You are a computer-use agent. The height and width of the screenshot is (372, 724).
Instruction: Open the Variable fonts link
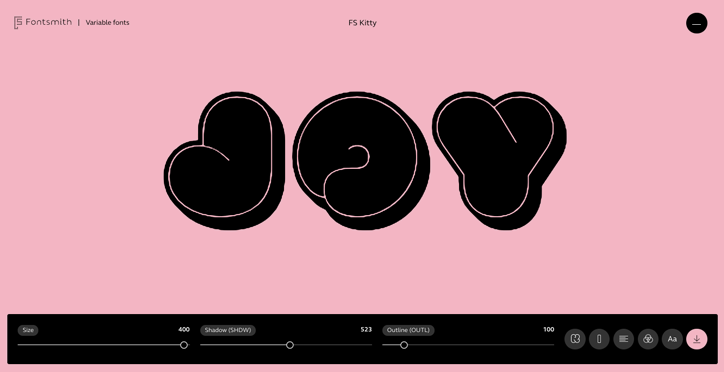(x=108, y=23)
